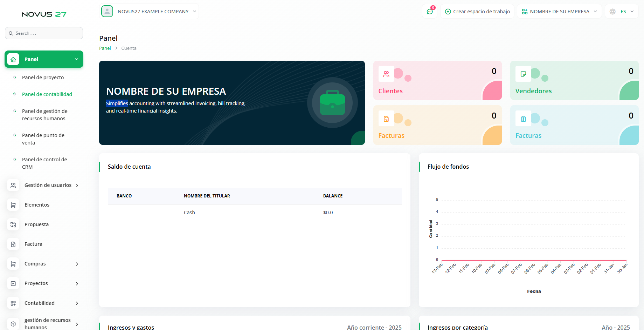Click the Factura document icon

[13, 244]
